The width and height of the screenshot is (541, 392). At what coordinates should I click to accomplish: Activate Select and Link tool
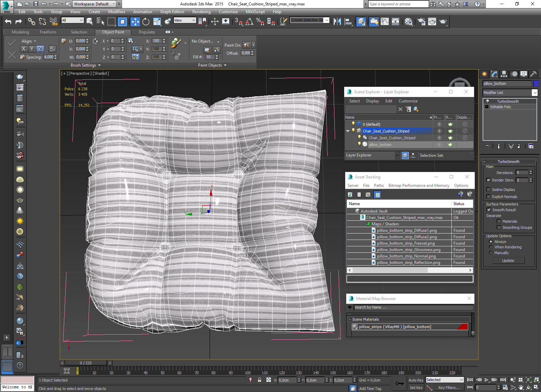[31, 22]
